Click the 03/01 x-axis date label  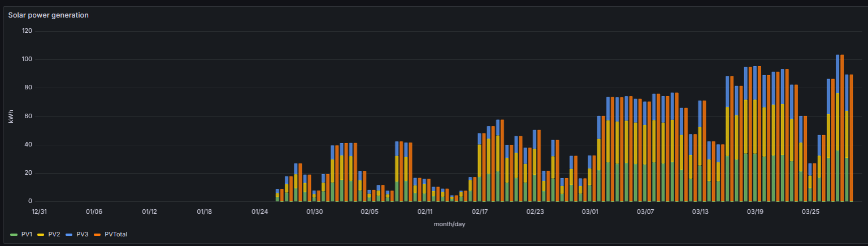(590, 212)
